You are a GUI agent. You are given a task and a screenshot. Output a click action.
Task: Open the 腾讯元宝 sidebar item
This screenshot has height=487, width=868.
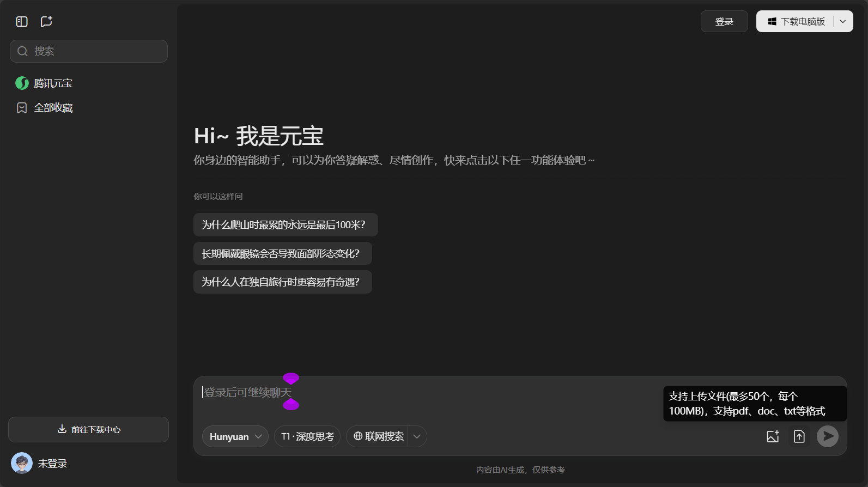point(89,83)
